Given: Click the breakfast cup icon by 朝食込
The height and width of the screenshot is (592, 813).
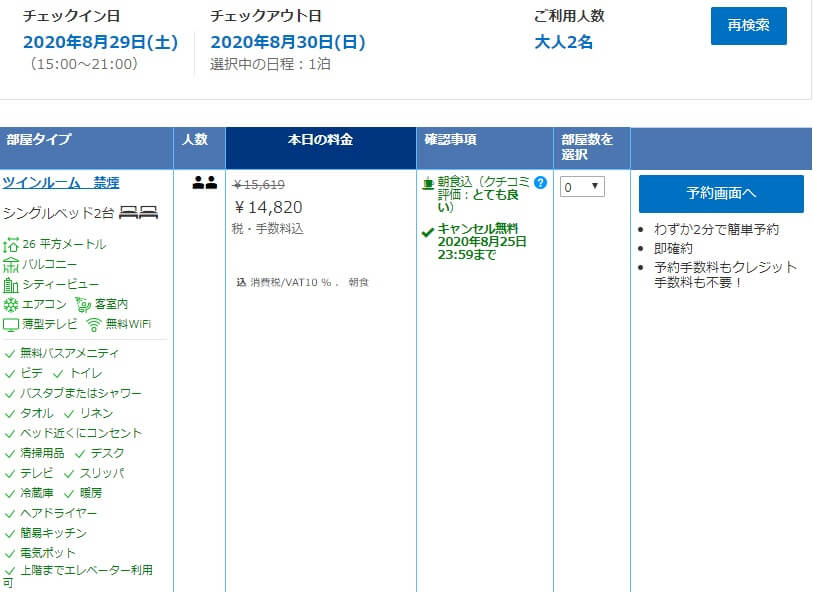Looking at the screenshot, I should click(x=428, y=183).
